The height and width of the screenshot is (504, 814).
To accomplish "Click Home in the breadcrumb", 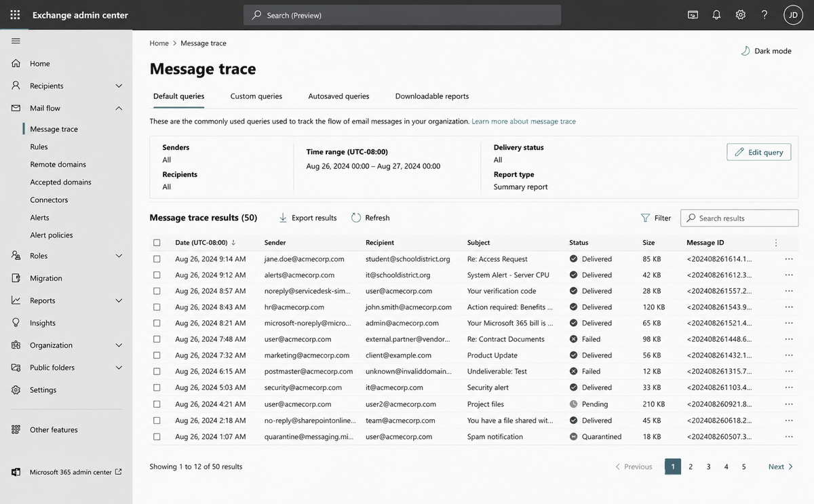I will click(x=159, y=43).
